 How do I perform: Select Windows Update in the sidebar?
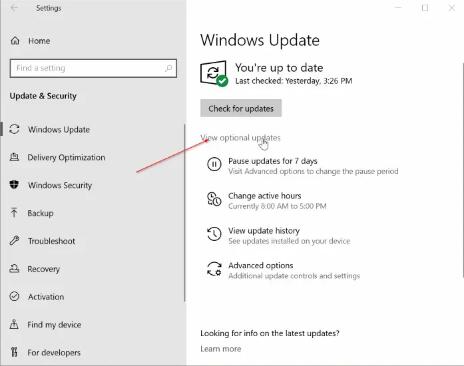coord(59,130)
